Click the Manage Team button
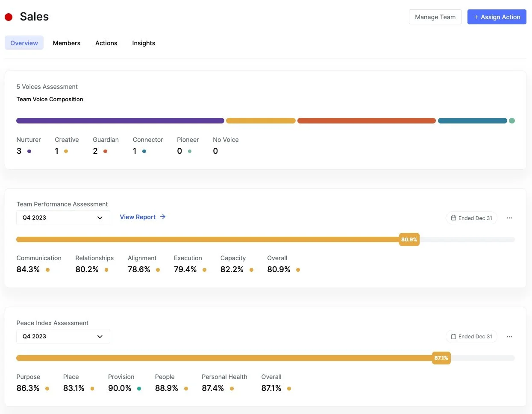The width and height of the screenshot is (532, 414). tap(435, 17)
